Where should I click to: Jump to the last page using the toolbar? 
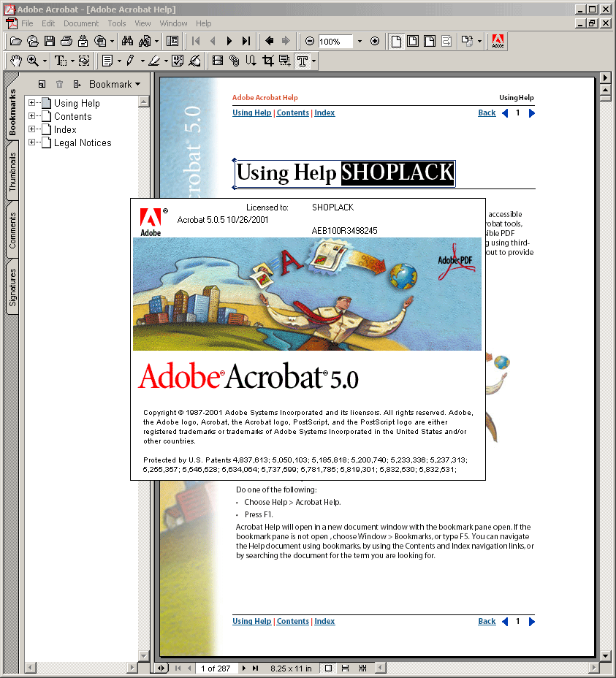(246, 41)
